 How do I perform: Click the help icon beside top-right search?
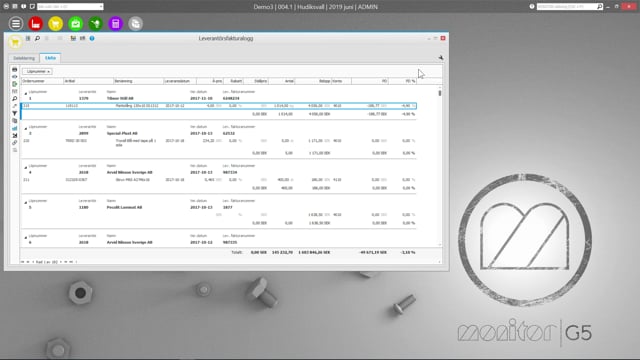[x=532, y=7]
